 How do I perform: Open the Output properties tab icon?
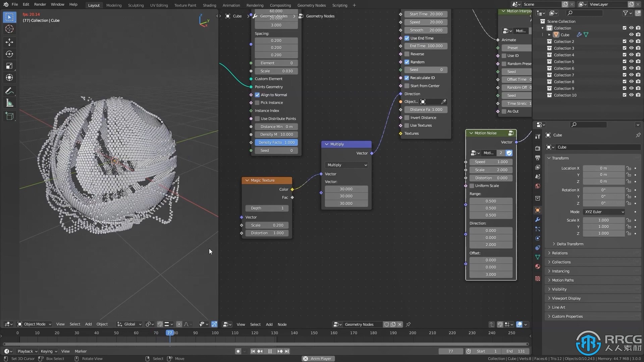[538, 158]
